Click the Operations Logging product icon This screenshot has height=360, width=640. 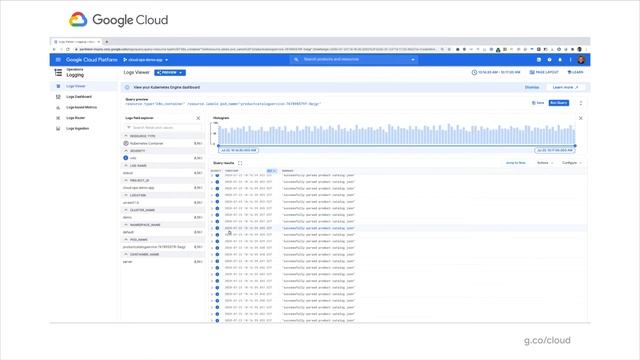coord(58,72)
